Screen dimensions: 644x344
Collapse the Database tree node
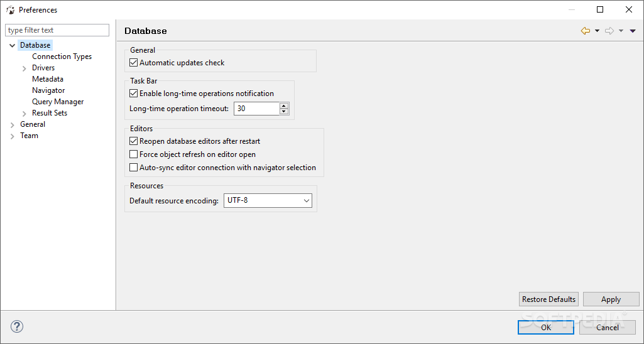click(x=13, y=46)
